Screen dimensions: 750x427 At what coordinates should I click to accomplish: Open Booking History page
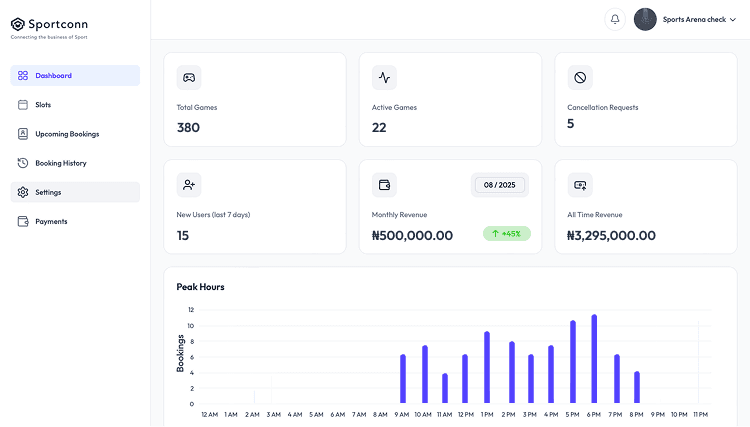75,163
